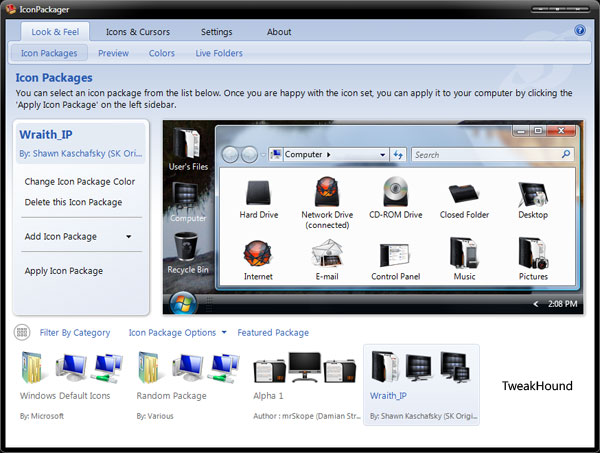
Task: Select the Windows Default Icons package
Action: pyautogui.click(x=72, y=384)
